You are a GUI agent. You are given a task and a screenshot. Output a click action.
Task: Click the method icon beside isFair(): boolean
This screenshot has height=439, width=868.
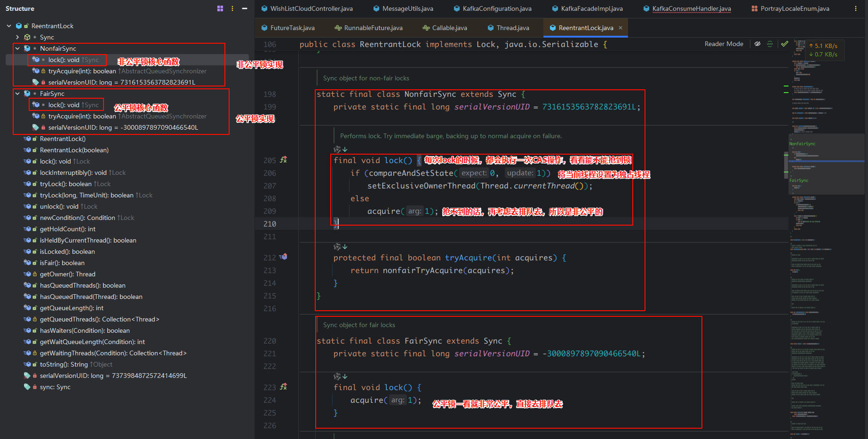(x=27, y=263)
